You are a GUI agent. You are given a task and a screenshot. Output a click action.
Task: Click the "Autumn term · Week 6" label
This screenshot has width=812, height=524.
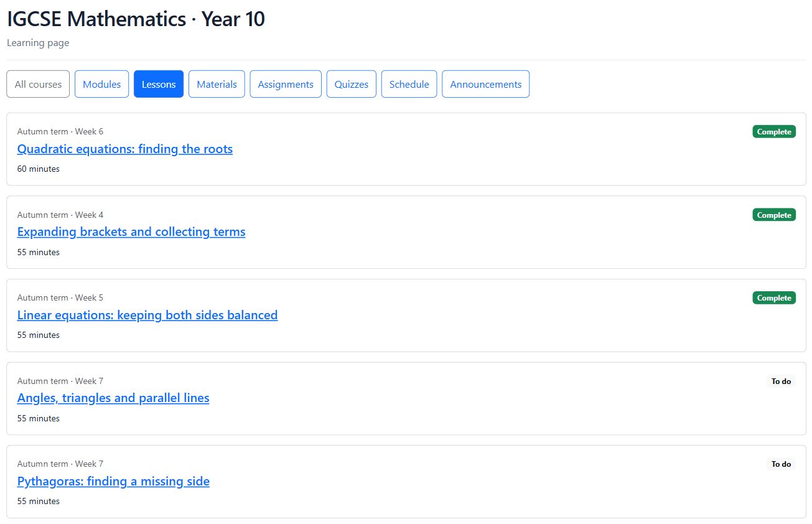[x=60, y=131]
